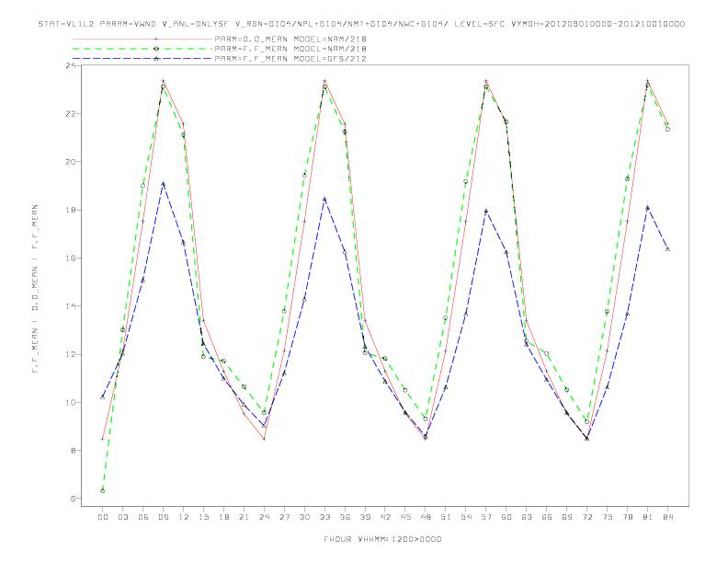Screen dimensions: 728x563
Task: Click x-axis tick label 48
Action: 426,517
